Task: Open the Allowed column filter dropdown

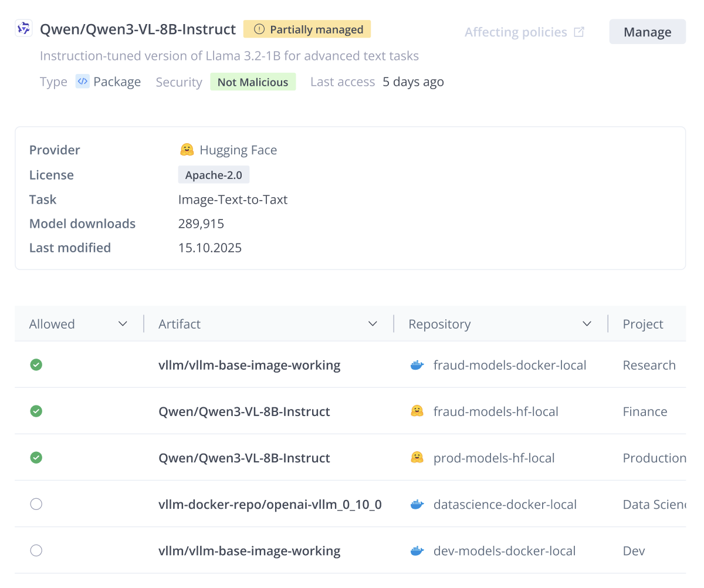Action: click(x=123, y=323)
